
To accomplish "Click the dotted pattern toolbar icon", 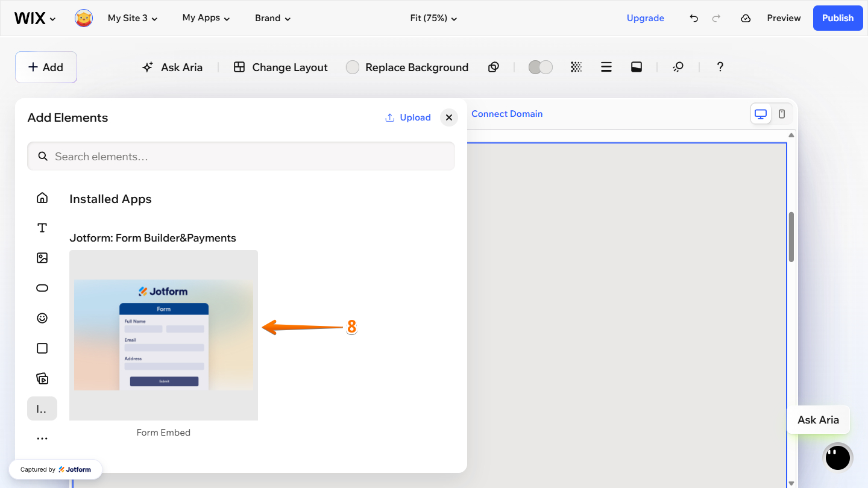I will click(576, 67).
